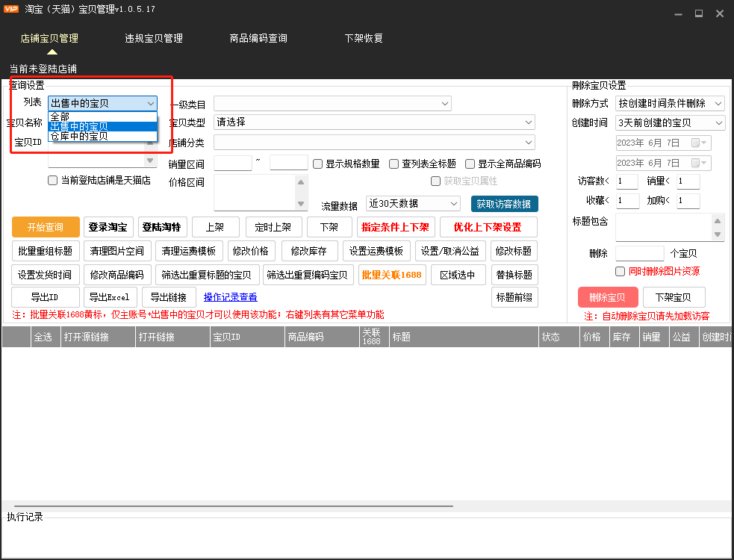Click down arrow of 标题包含 text box

(x=717, y=234)
